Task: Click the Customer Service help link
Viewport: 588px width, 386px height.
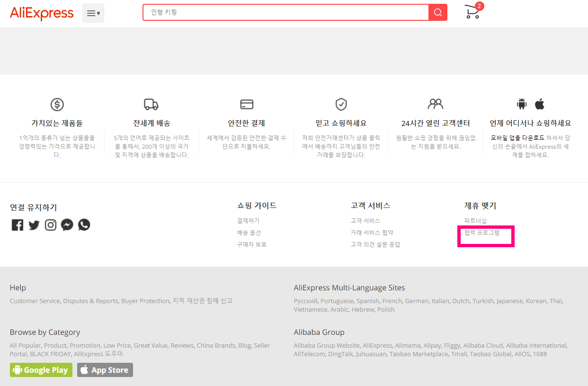Action: click(35, 301)
